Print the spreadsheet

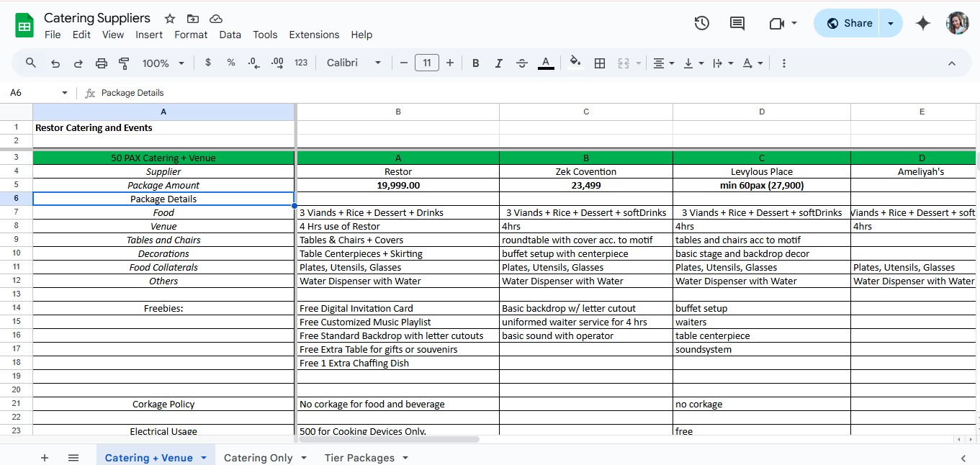(x=102, y=63)
